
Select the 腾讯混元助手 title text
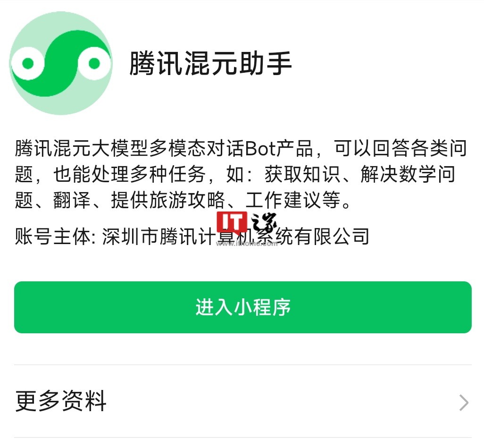coord(210,63)
